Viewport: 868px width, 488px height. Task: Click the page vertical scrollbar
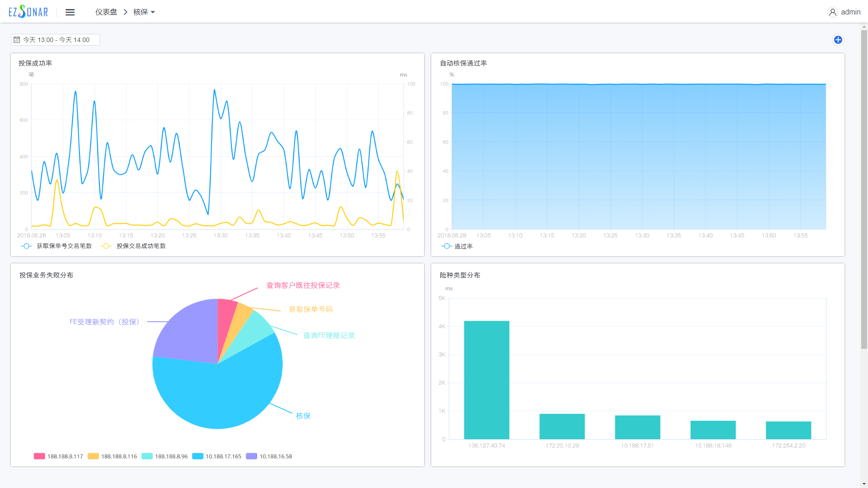[864, 190]
